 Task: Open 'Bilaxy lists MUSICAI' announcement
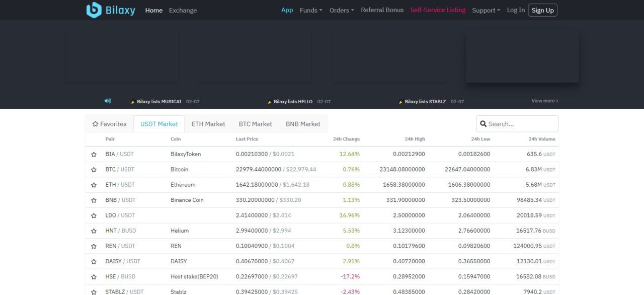pyautogui.click(x=159, y=102)
